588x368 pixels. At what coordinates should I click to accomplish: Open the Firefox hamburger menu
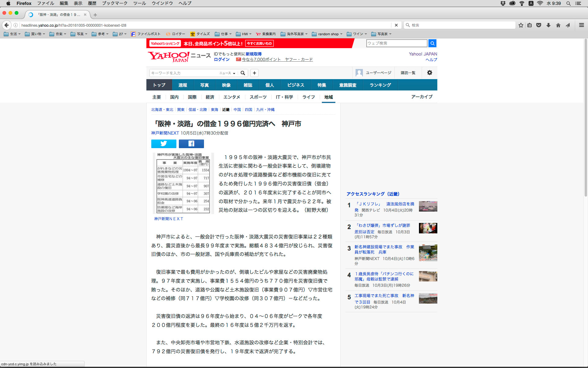(581, 25)
